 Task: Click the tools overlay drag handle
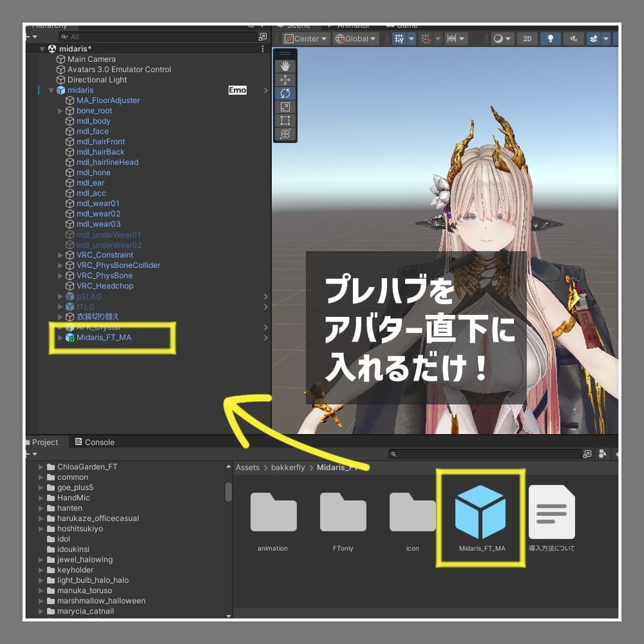point(285,53)
